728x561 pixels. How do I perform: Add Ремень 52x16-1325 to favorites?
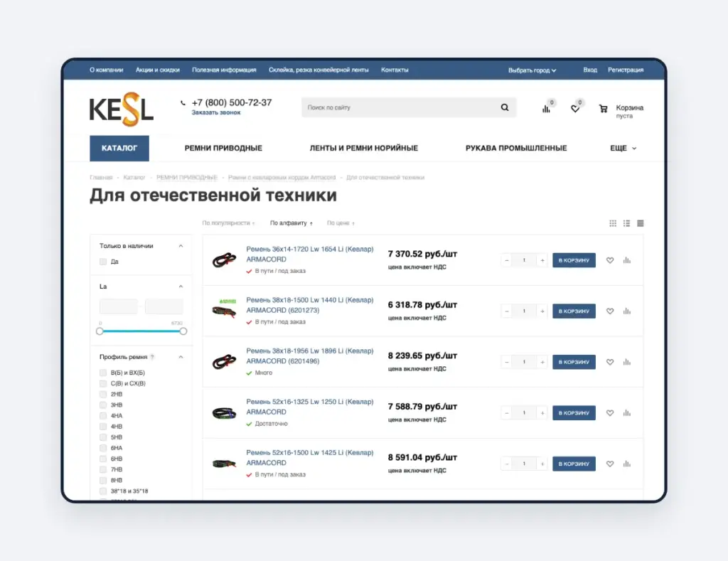click(610, 413)
